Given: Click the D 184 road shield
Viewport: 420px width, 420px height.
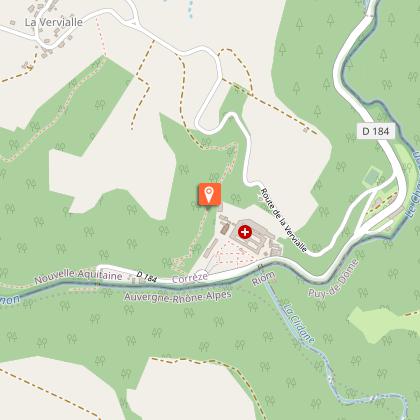Looking at the screenshot, I should (x=376, y=131).
